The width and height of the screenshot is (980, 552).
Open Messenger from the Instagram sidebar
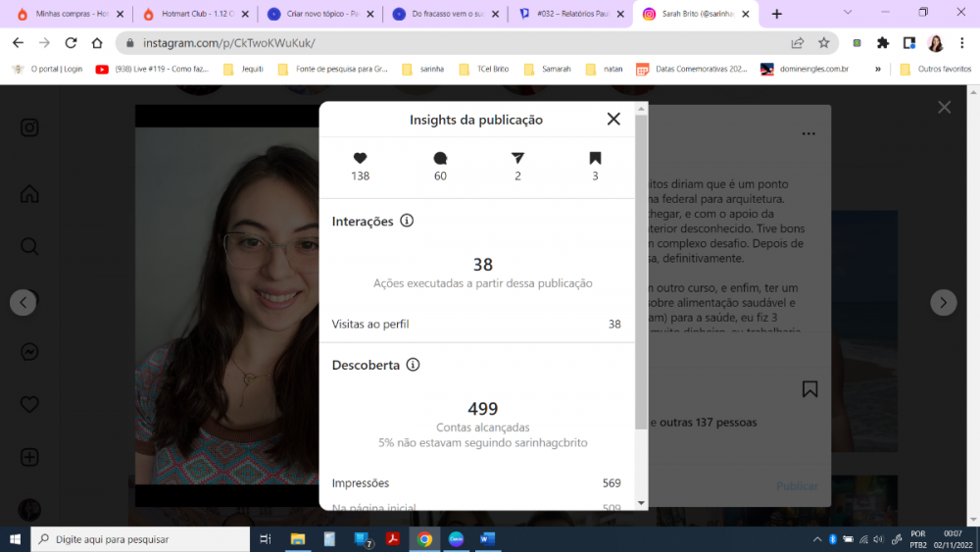pyautogui.click(x=29, y=352)
